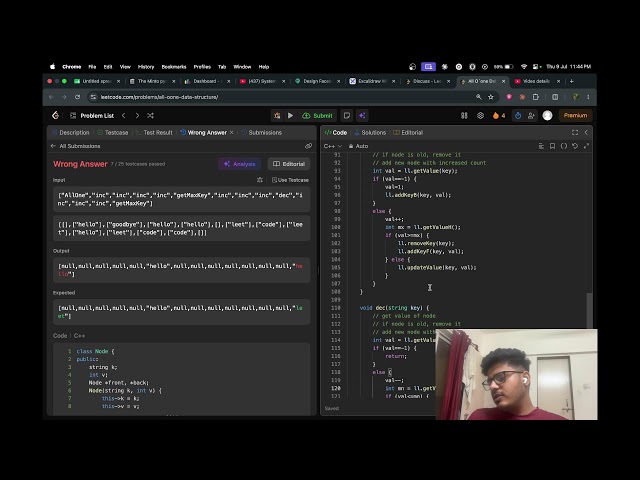
Task: Collapse the code panel chevron
Action: tap(586, 132)
